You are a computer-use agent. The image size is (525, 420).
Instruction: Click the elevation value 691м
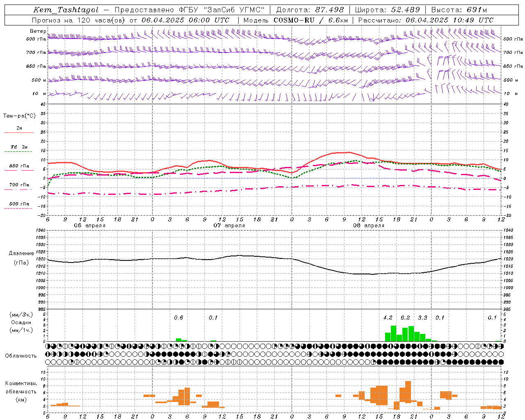point(477,10)
